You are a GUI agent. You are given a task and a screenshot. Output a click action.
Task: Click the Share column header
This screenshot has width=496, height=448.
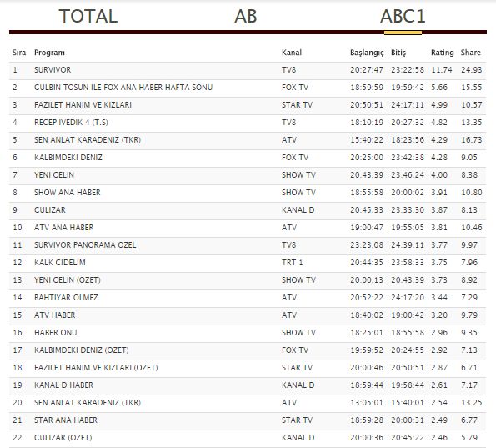471,53
